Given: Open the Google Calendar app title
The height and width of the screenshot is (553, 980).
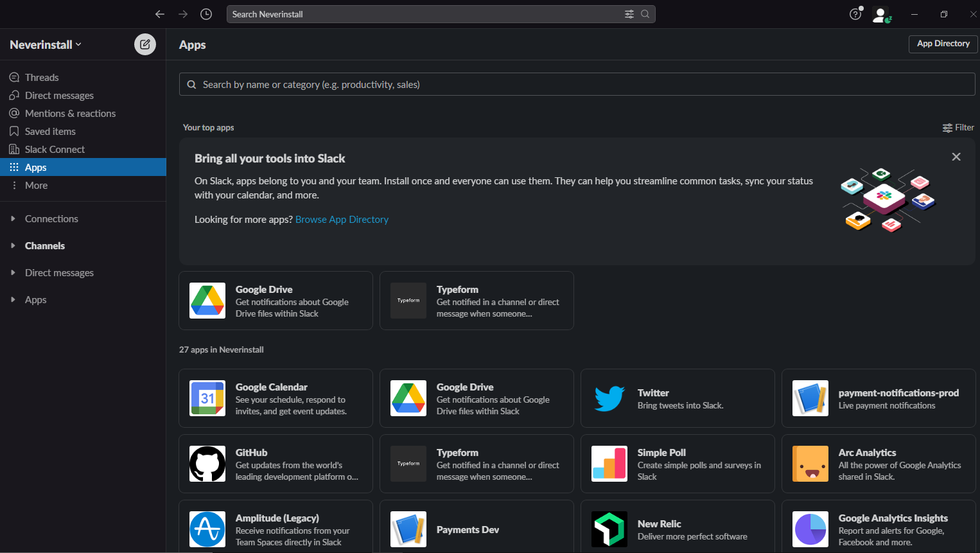Looking at the screenshot, I should (272, 387).
